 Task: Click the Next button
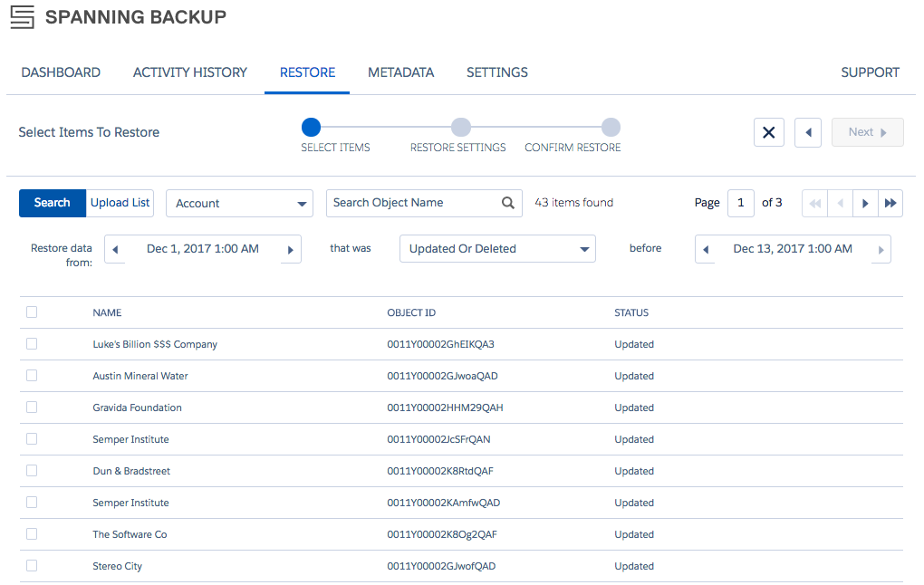click(x=868, y=132)
